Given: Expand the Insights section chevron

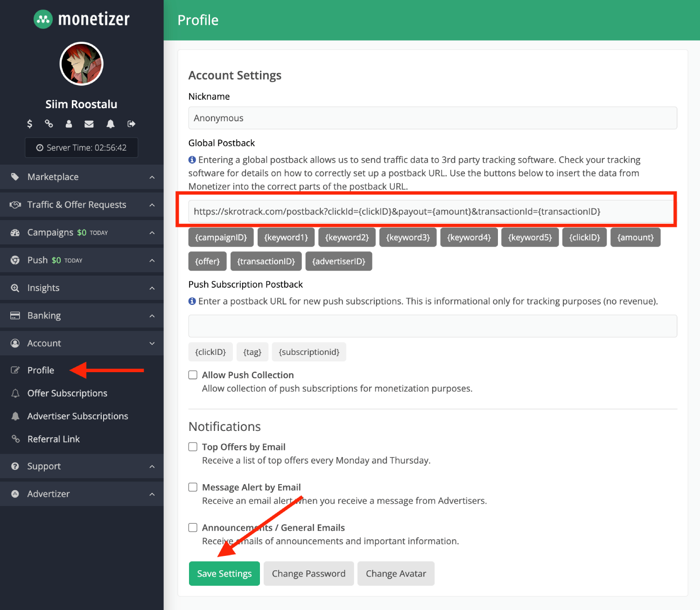Looking at the screenshot, I should 152,288.
